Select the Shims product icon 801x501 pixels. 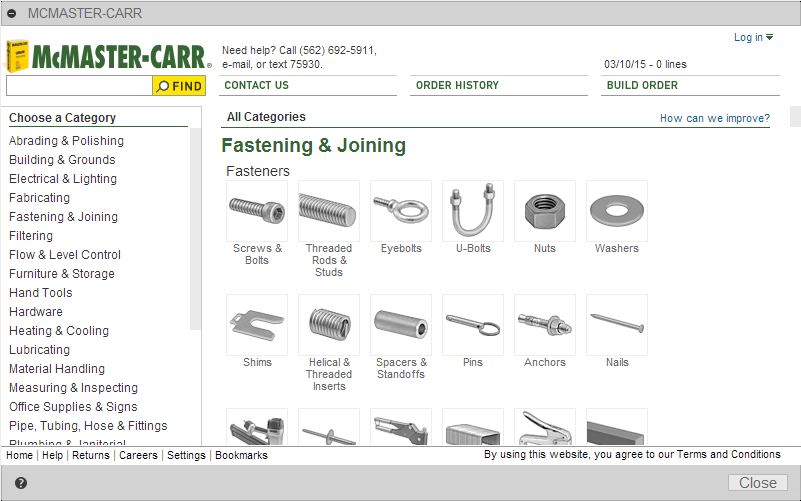coord(257,325)
